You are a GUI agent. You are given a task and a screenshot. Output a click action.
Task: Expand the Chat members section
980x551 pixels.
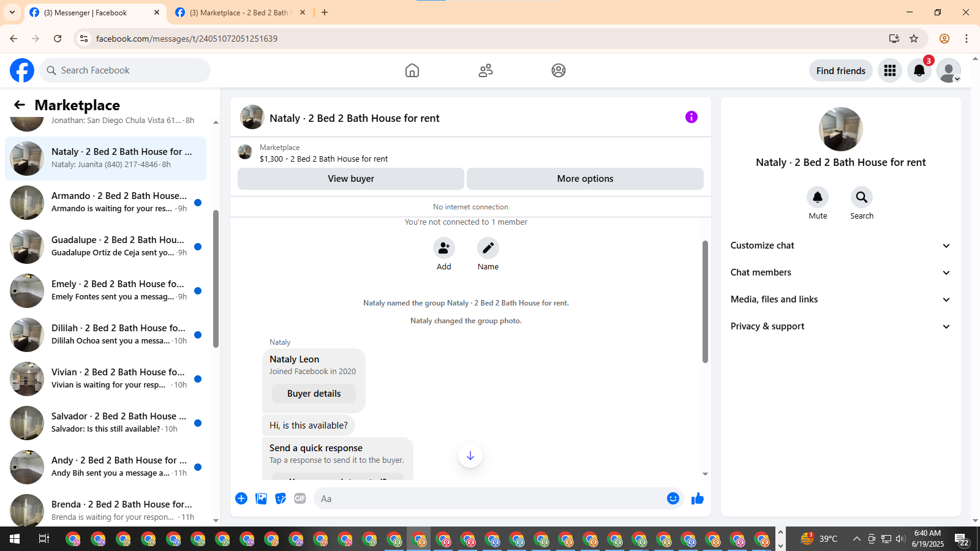(841, 272)
